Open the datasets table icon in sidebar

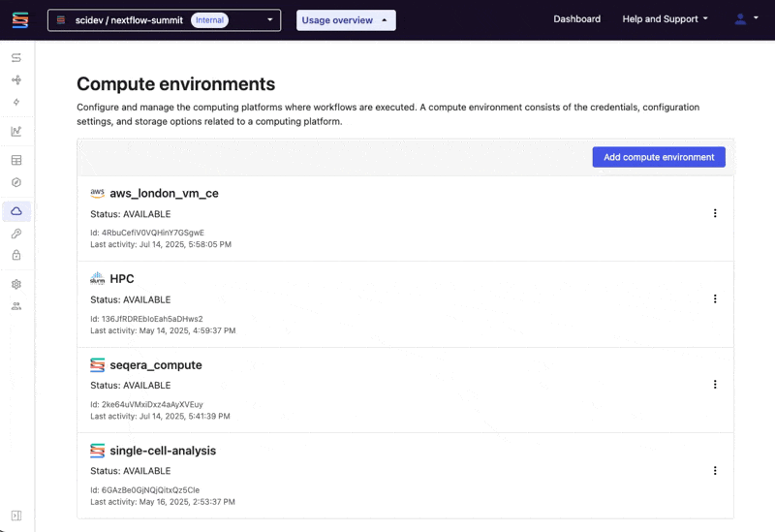click(16, 160)
